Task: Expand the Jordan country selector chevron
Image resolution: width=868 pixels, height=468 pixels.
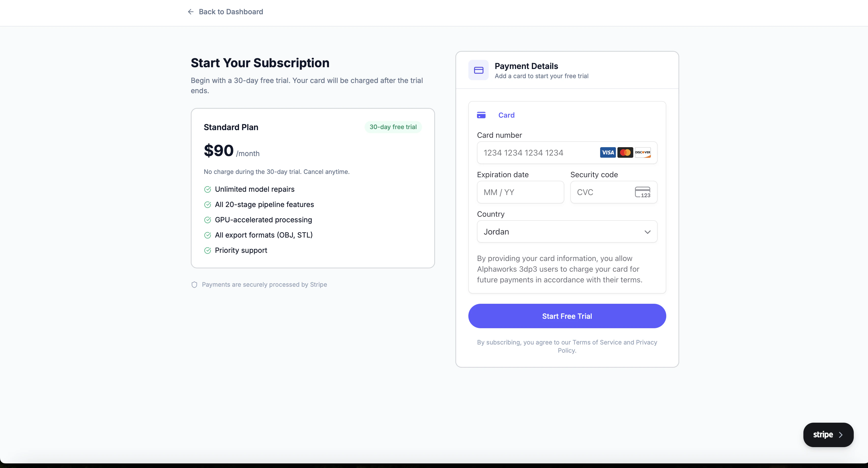Action: click(x=647, y=232)
